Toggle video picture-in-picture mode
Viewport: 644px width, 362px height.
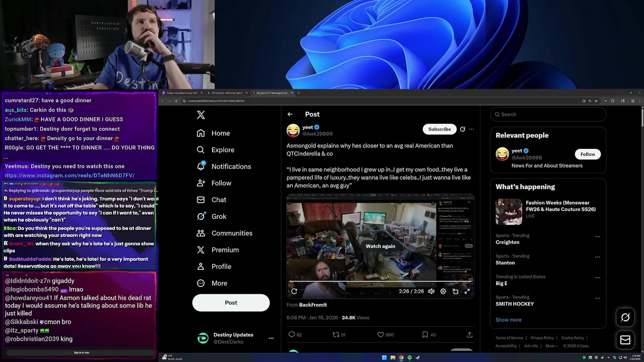[455, 291]
